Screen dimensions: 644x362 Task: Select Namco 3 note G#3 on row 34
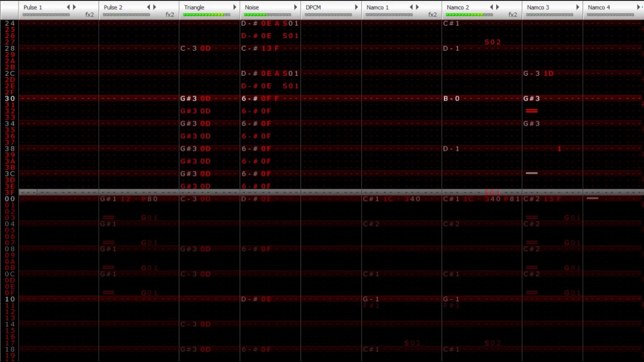(532, 124)
